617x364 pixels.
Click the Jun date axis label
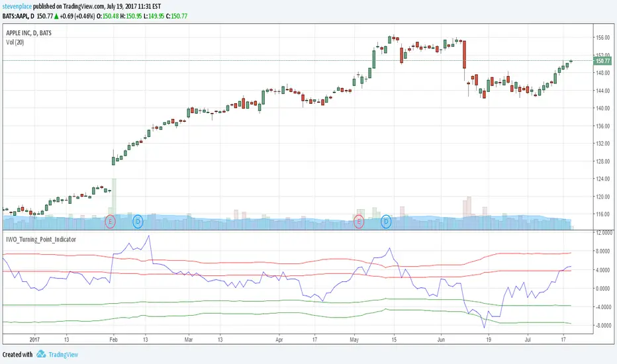(441, 340)
